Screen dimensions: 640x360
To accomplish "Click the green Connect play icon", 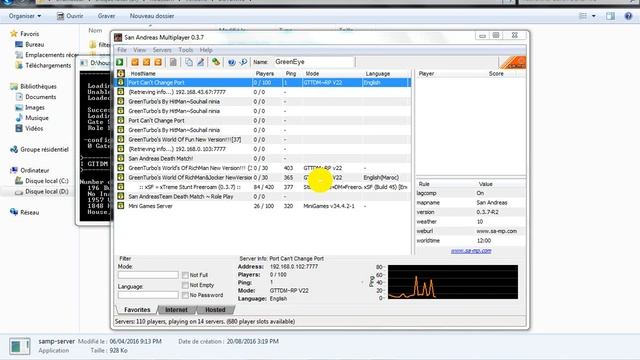I will [120, 62].
